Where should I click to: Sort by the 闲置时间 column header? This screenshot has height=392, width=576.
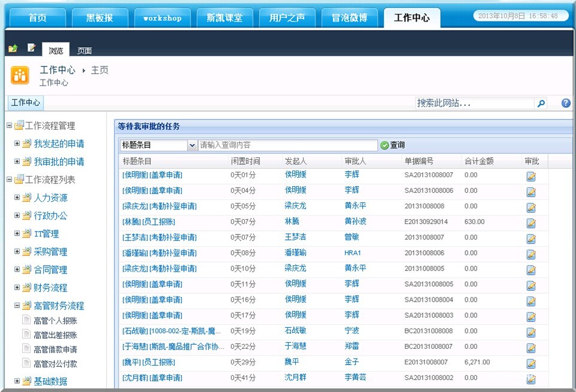click(x=245, y=161)
